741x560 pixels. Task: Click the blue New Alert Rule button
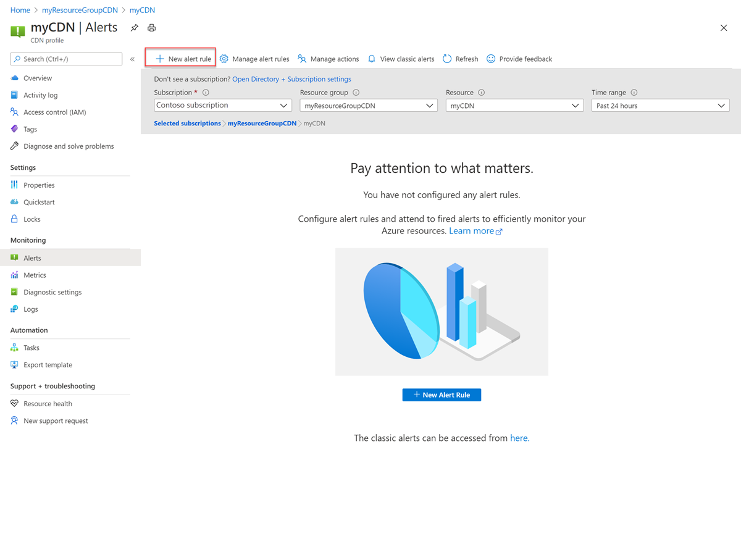tap(442, 395)
